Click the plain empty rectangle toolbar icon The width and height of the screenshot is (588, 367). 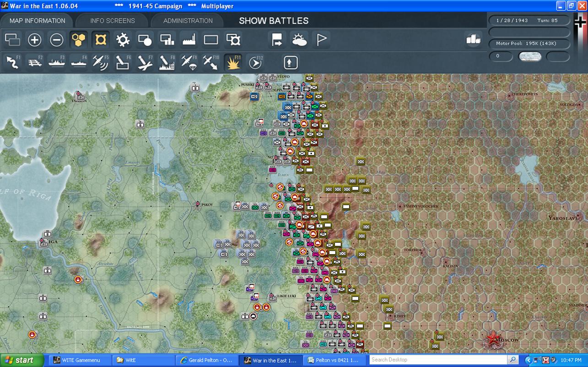click(211, 40)
